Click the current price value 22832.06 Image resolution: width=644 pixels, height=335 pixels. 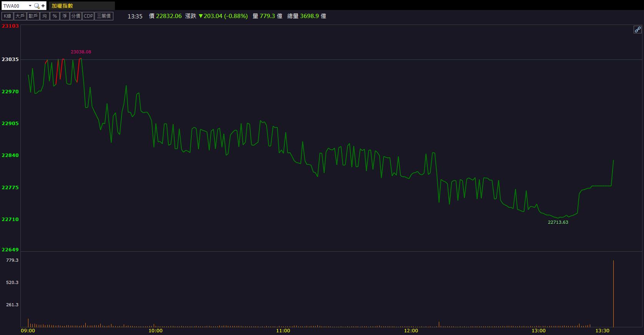[169, 16]
